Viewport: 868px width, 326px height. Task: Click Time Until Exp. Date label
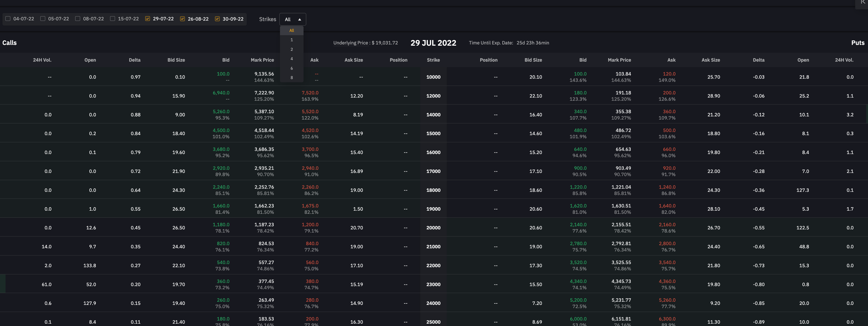tap(491, 43)
